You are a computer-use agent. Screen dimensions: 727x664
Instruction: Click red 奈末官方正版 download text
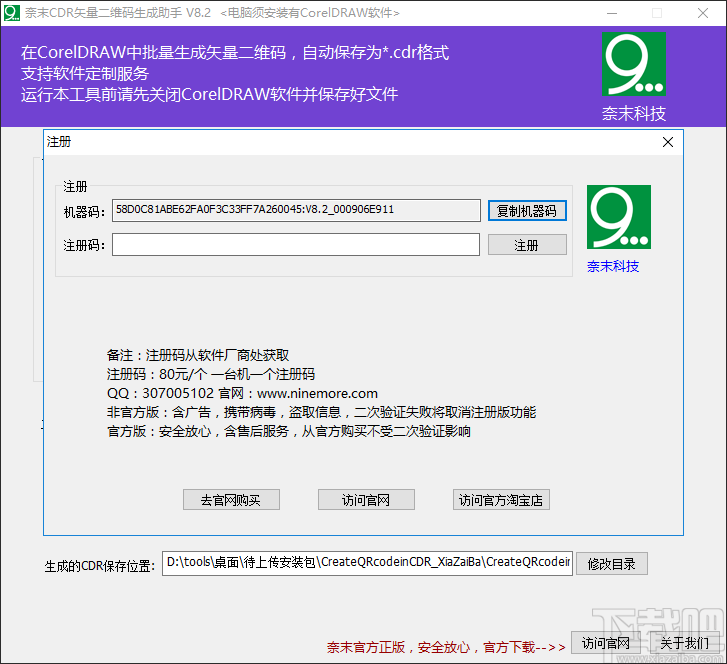coord(446,647)
